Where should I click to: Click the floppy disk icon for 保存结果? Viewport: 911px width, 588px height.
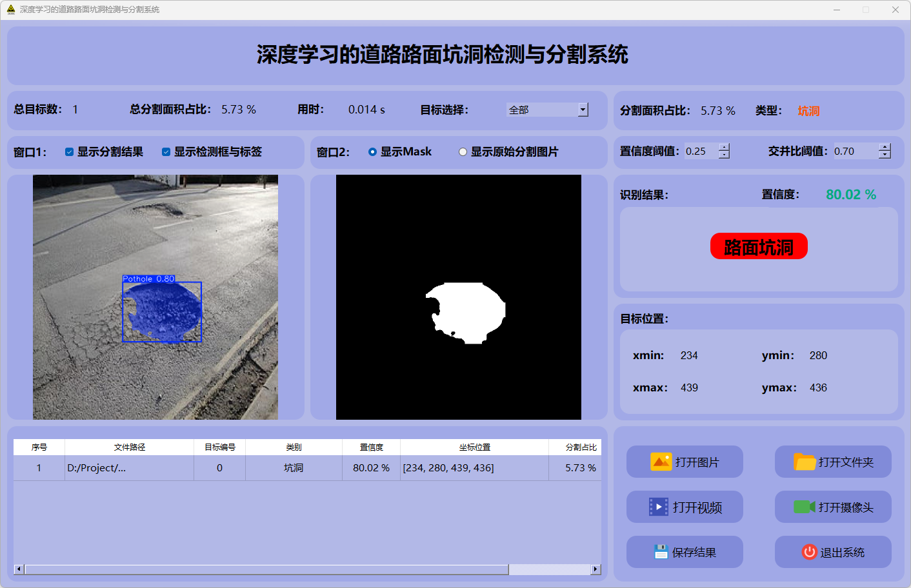(660, 552)
